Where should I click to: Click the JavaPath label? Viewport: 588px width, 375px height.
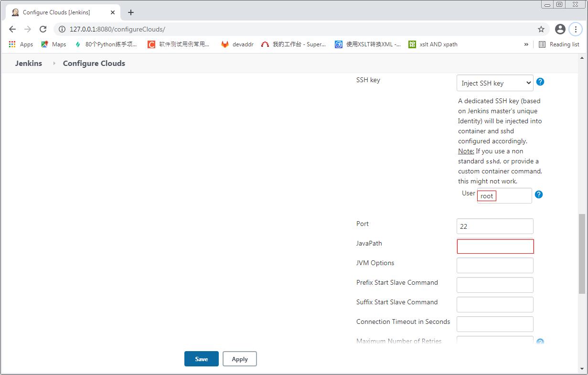pos(369,244)
